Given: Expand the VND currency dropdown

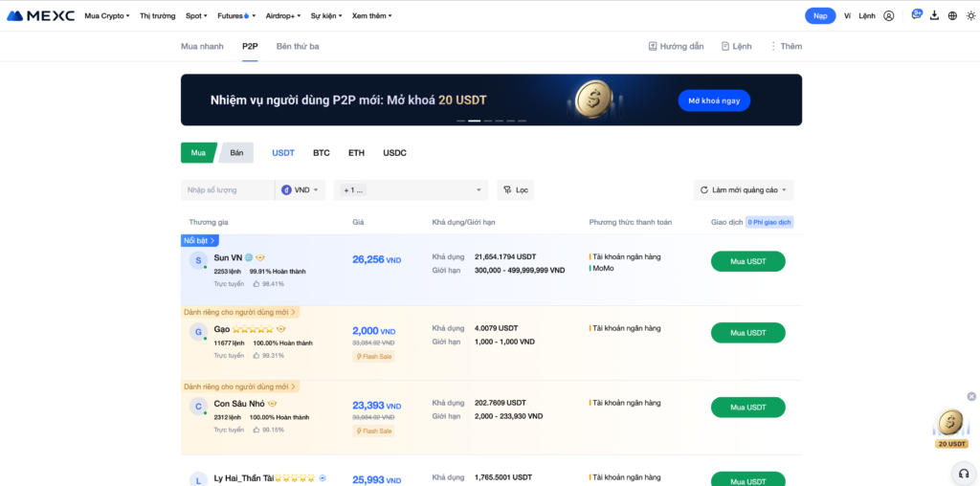Looking at the screenshot, I should point(301,190).
